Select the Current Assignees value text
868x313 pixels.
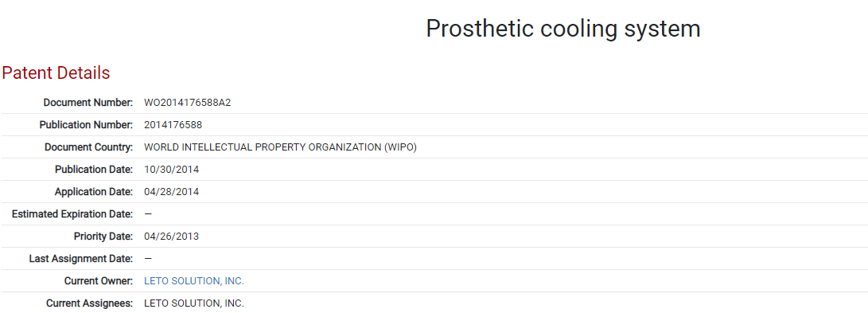coord(194,303)
